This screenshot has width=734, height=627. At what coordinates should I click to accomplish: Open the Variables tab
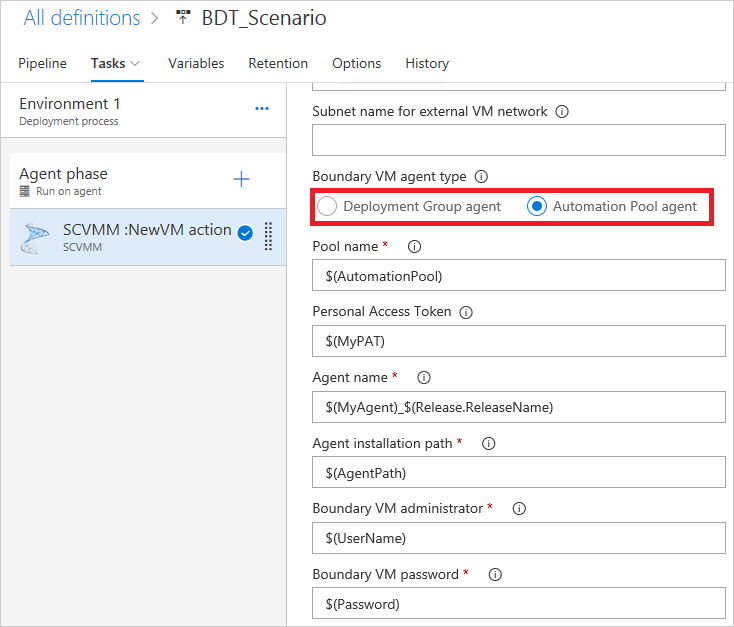tap(196, 63)
